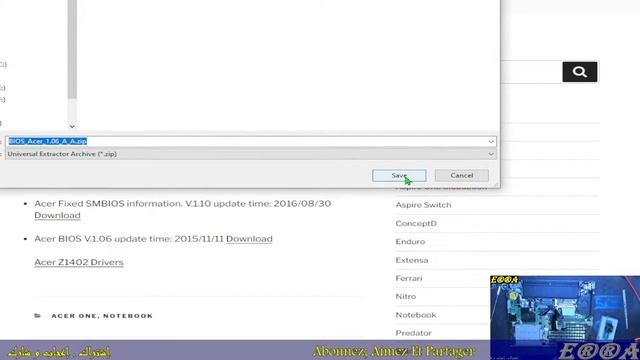
Task: Click the text "Acer Fixed SMBIOS information"
Action: click(x=107, y=203)
